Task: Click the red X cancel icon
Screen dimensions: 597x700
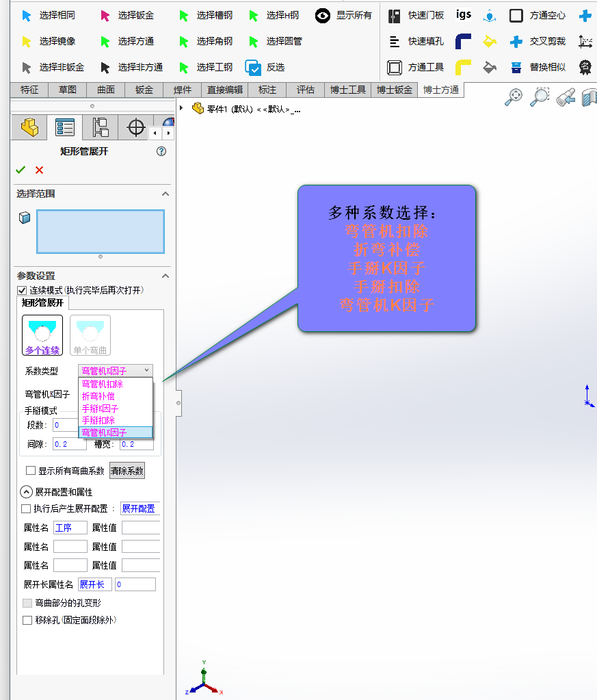Action: click(39, 170)
